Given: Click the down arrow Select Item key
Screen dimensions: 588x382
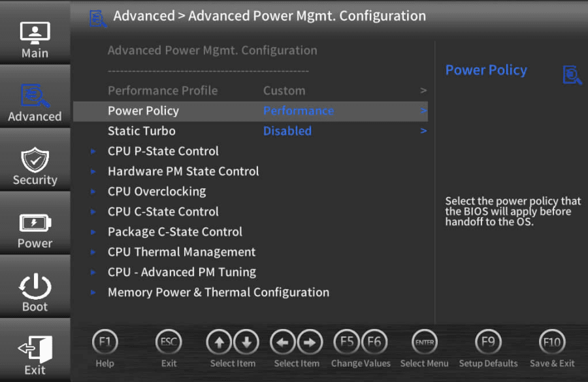Looking at the screenshot, I should [246, 342].
